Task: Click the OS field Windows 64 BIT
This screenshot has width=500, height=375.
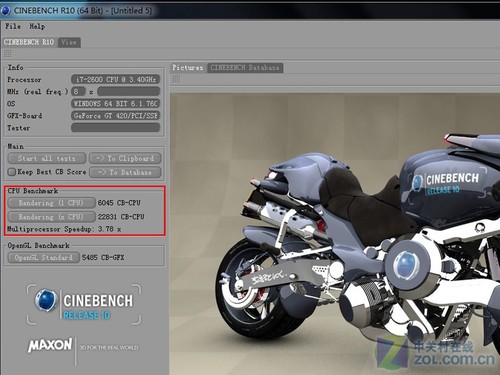Action: tap(115, 104)
